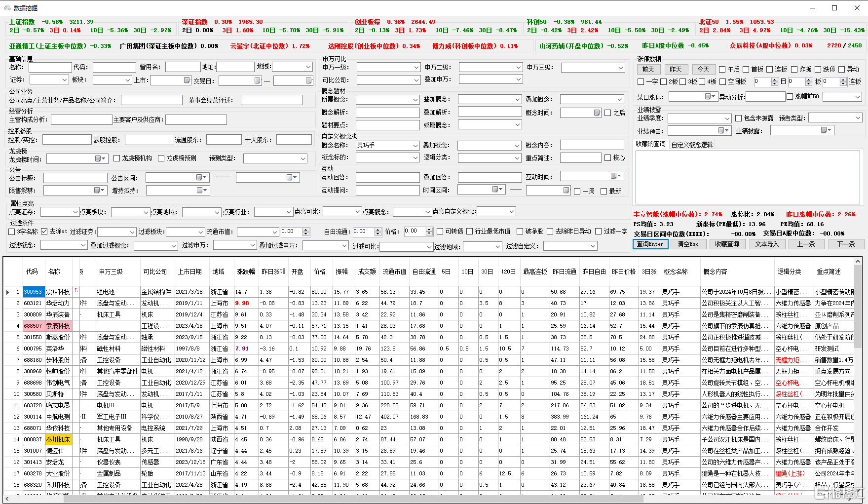The width and height of the screenshot is (868, 504).
Task: Click the 清空Esc button
Action: pos(688,244)
